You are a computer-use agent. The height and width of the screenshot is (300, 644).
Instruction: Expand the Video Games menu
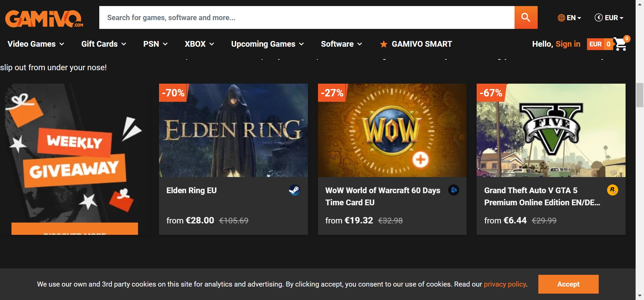(x=36, y=44)
